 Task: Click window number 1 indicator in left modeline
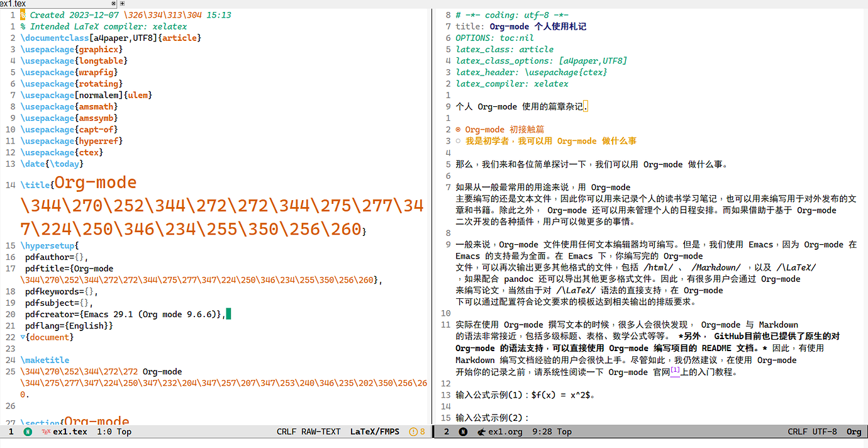pos(11,432)
